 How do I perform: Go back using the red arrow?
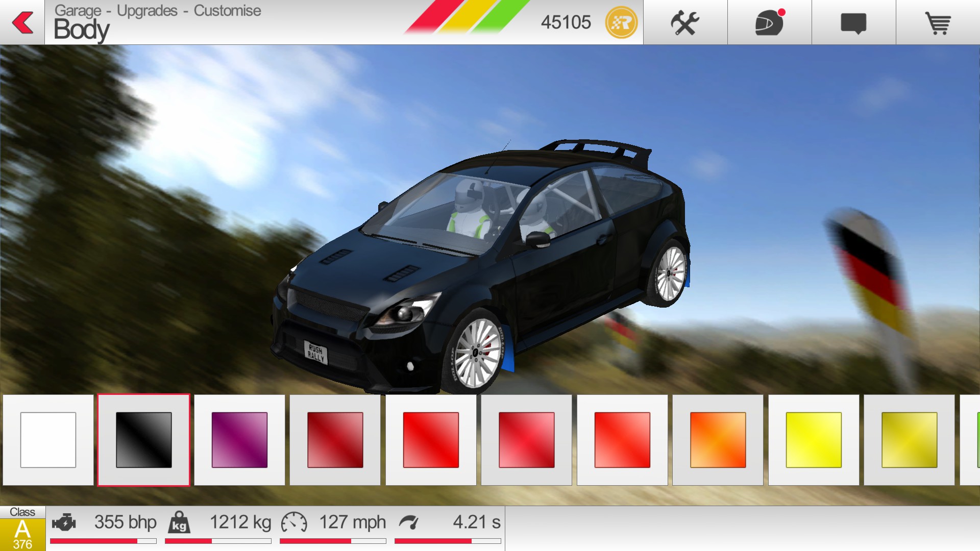click(22, 22)
